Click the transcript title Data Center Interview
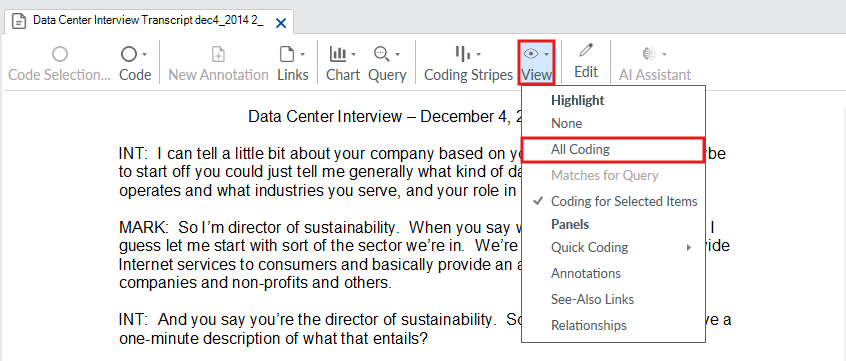The width and height of the screenshot is (846, 361). pyautogui.click(x=325, y=117)
